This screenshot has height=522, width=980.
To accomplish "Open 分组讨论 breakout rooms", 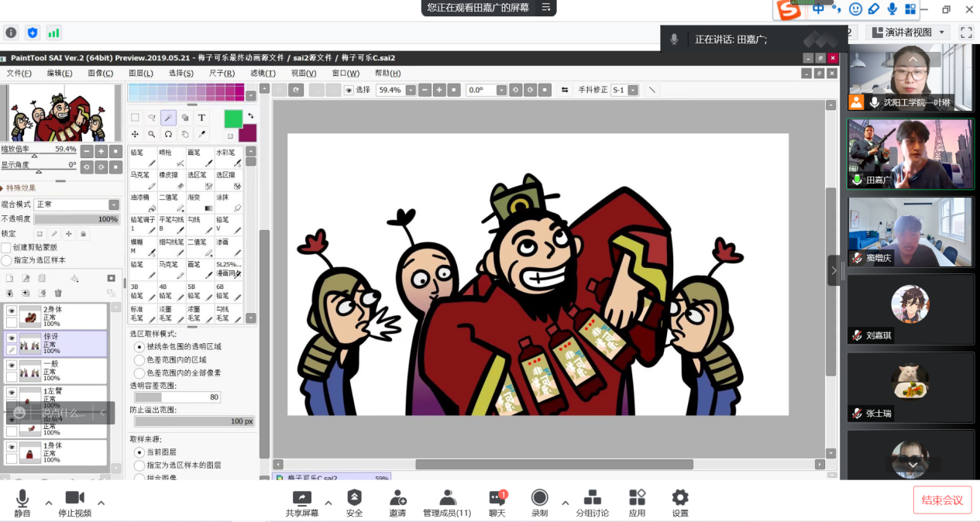I will pyautogui.click(x=592, y=503).
